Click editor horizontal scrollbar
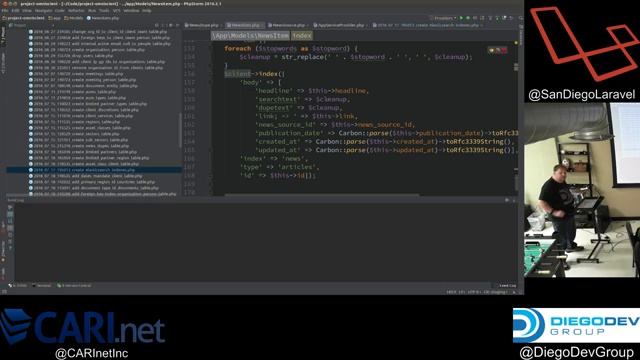 [x=322, y=195]
